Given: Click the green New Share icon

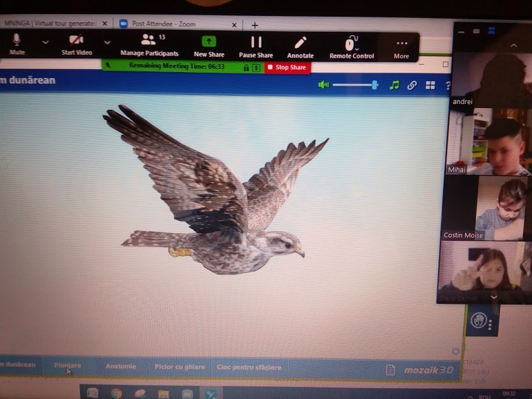Looking at the screenshot, I should click(x=209, y=41).
